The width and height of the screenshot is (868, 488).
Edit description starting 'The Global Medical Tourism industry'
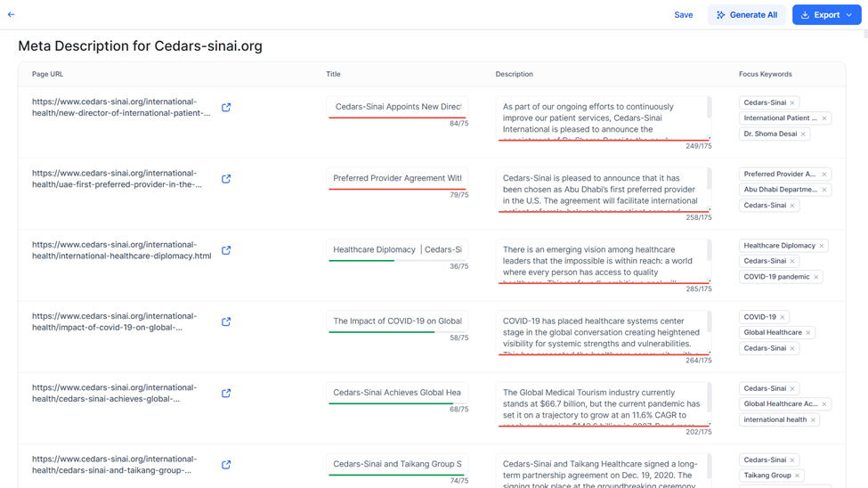tap(604, 403)
